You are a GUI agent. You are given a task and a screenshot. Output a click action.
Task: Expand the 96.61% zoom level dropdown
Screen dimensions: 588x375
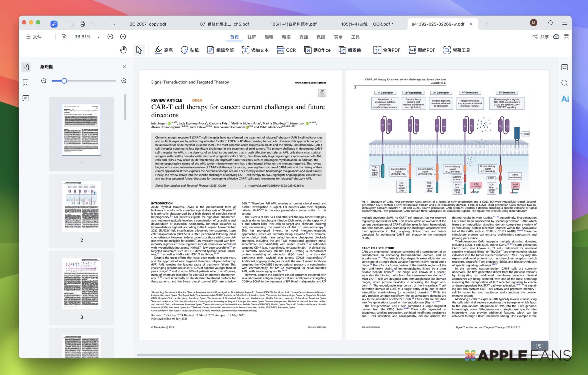click(98, 37)
